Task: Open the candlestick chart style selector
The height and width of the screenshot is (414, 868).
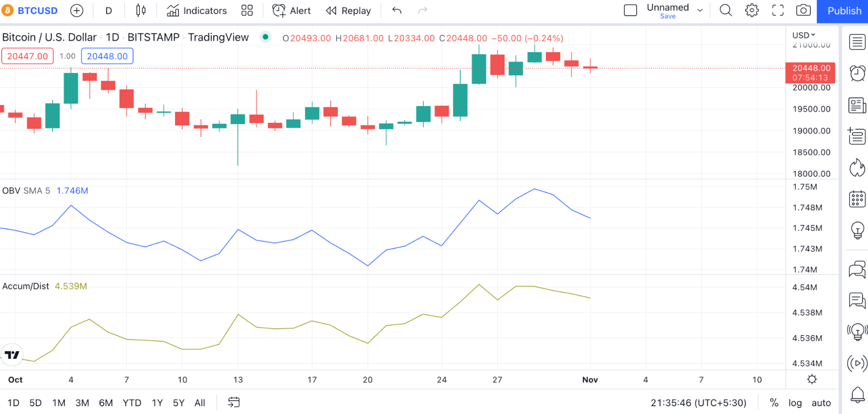Action: coord(141,10)
